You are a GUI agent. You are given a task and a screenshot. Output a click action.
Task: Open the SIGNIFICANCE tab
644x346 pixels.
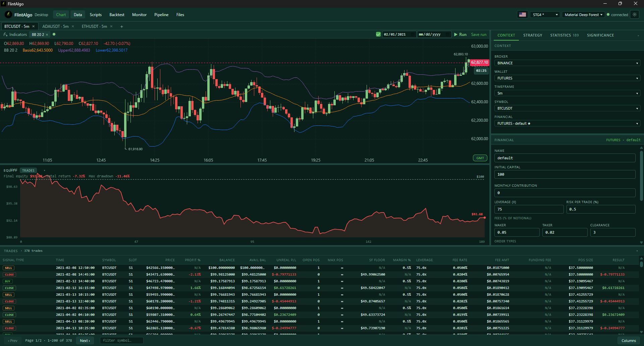pos(600,35)
